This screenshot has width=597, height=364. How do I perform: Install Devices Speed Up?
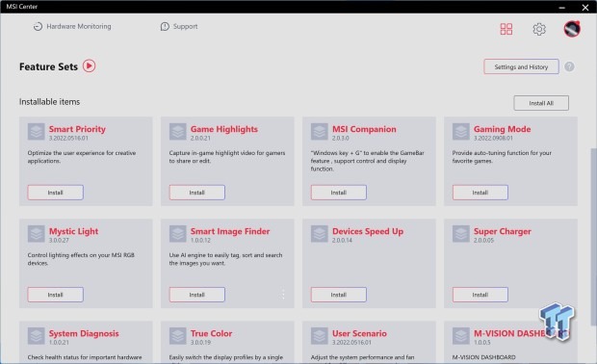pos(339,295)
